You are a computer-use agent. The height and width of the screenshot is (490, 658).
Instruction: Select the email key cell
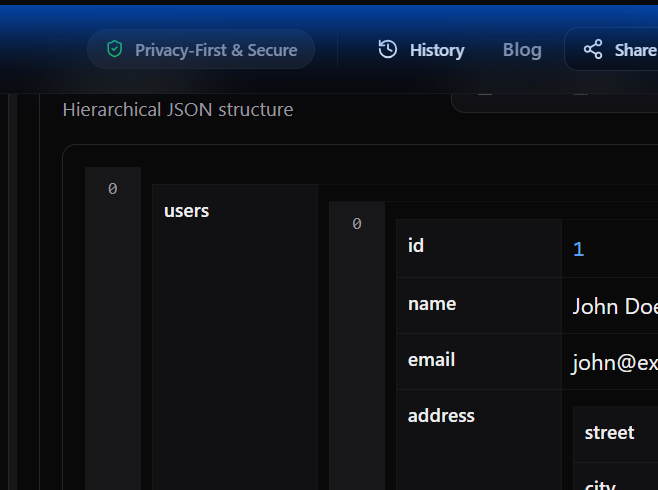432,360
